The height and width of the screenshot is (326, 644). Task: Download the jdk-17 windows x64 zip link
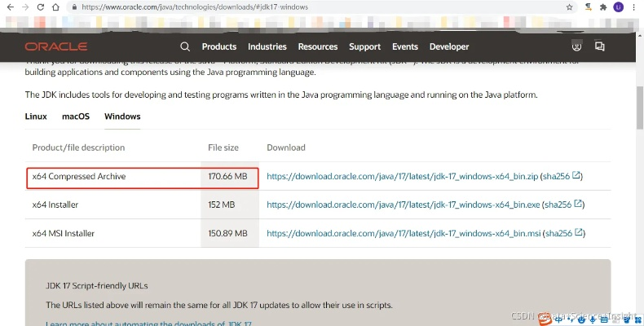coord(402,176)
